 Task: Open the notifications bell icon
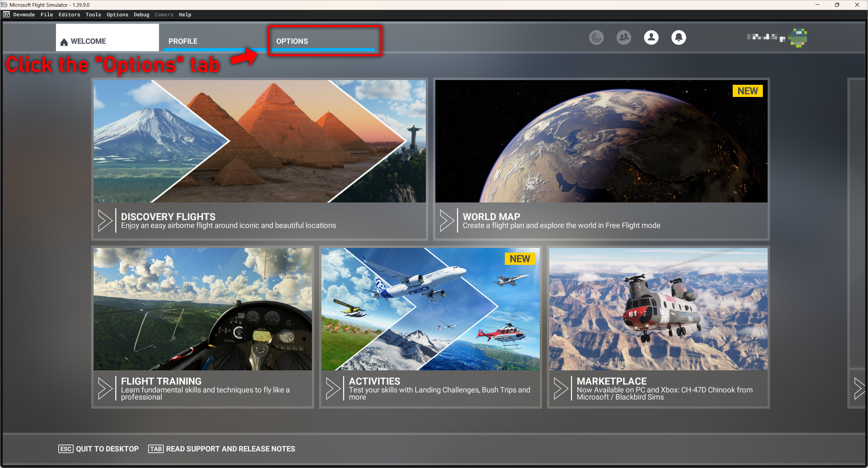pos(678,37)
